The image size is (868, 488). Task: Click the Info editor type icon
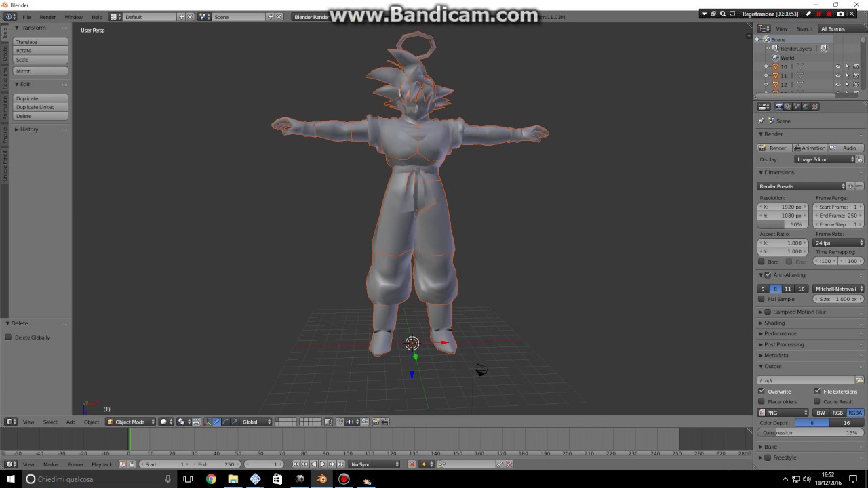(11, 16)
